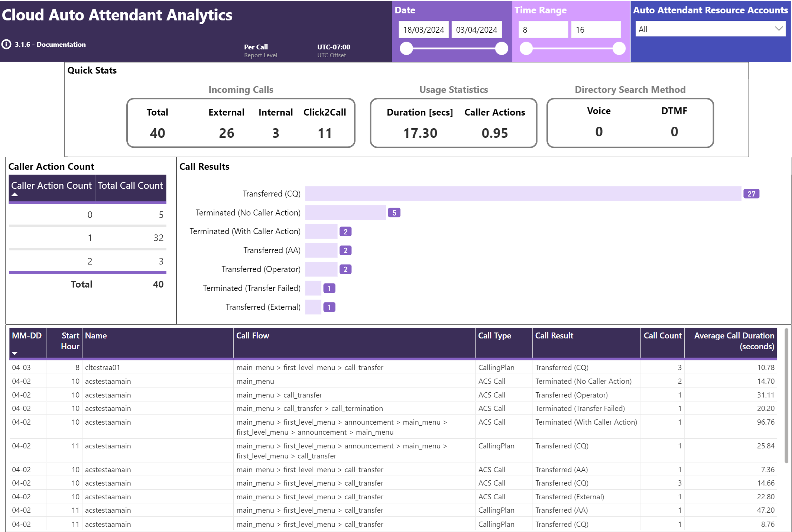Click the Call Result column header

point(554,336)
